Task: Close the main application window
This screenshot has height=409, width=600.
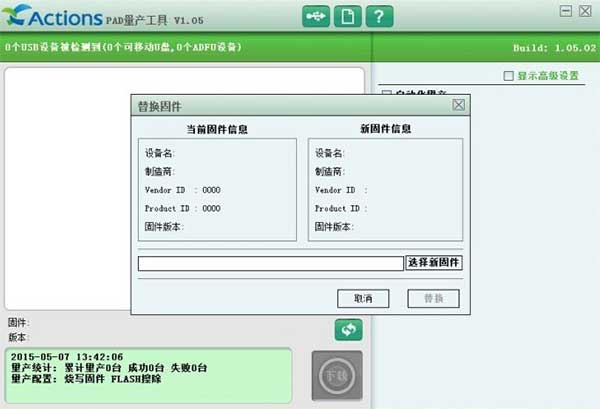Action: click(x=584, y=12)
